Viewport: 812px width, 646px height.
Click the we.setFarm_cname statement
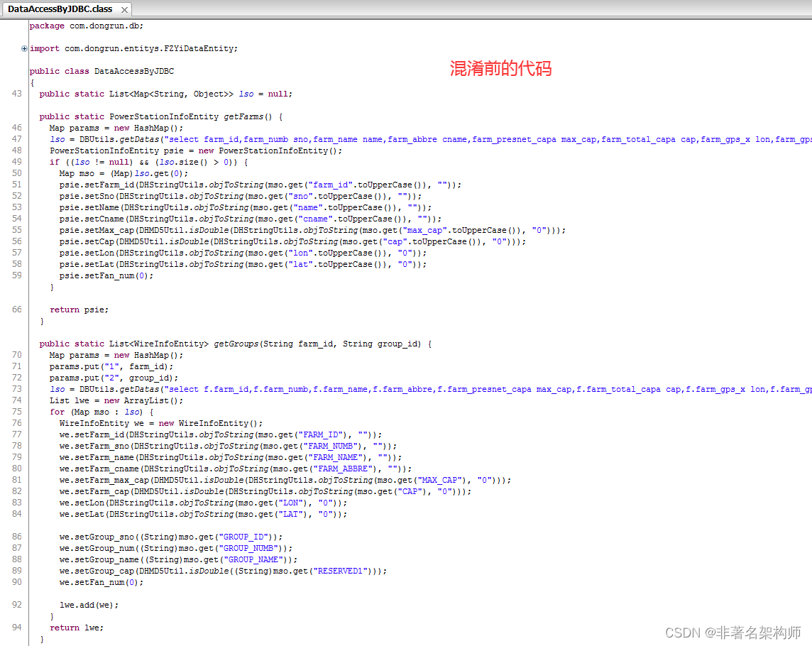(x=236, y=469)
